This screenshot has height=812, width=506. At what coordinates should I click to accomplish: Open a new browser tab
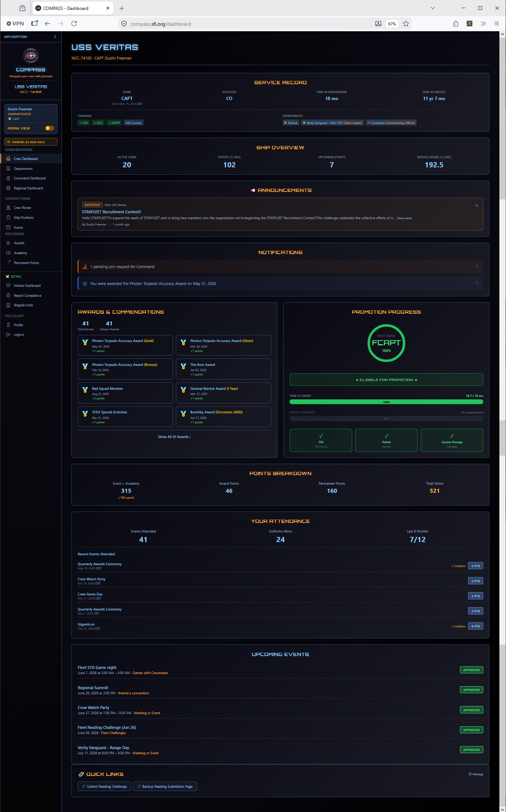pos(122,8)
